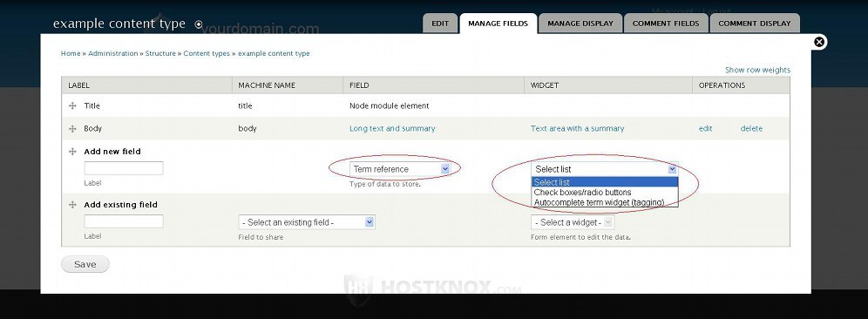868x319 pixels.
Task: Click example content type breadcrumb link
Action: coord(274,54)
